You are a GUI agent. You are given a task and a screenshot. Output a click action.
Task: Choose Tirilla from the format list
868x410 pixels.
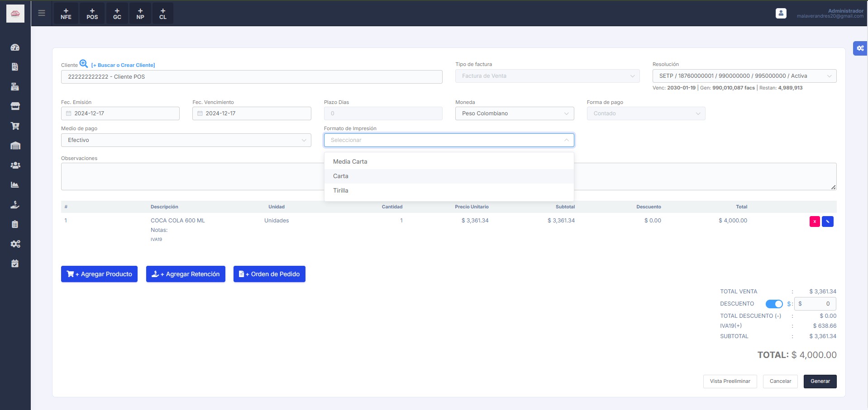[341, 191]
